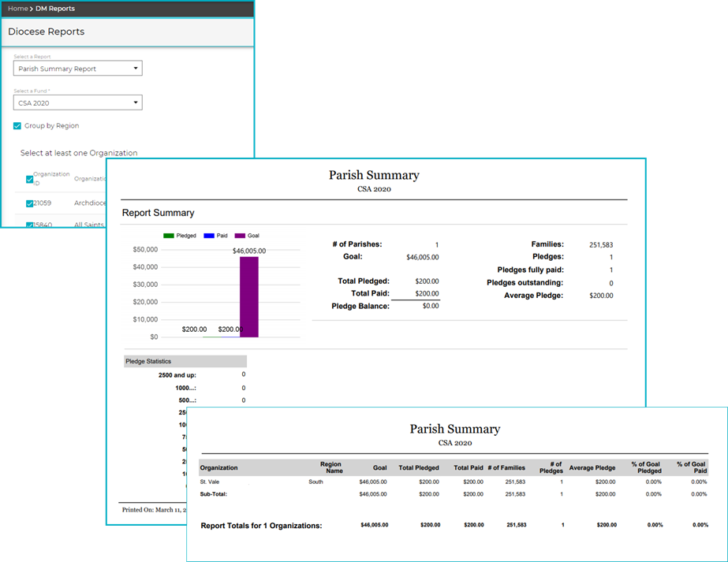
Task: Click the % of Goal Pledged header
Action: (646, 467)
